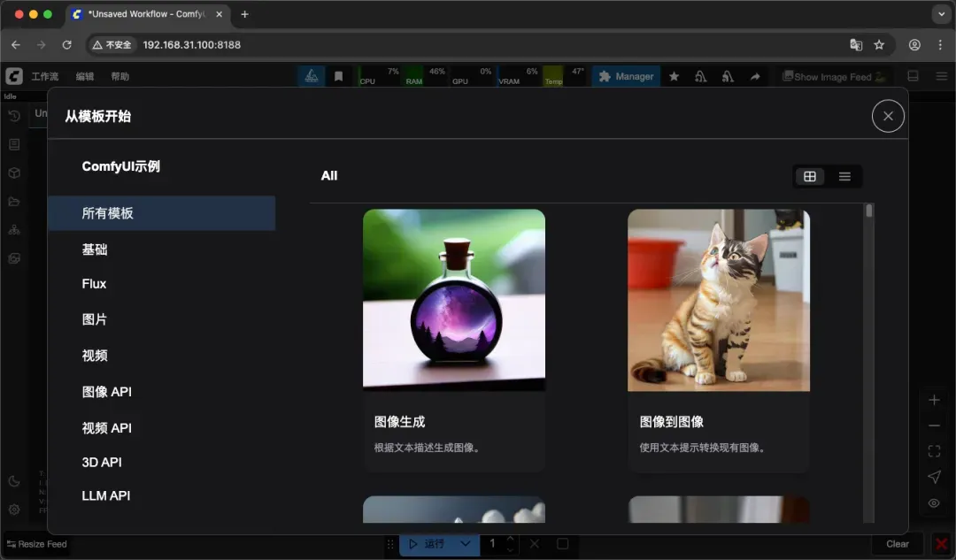The height and width of the screenshot is (560, 956).
Task: Open the 工作流 menu
Action: 44,76
